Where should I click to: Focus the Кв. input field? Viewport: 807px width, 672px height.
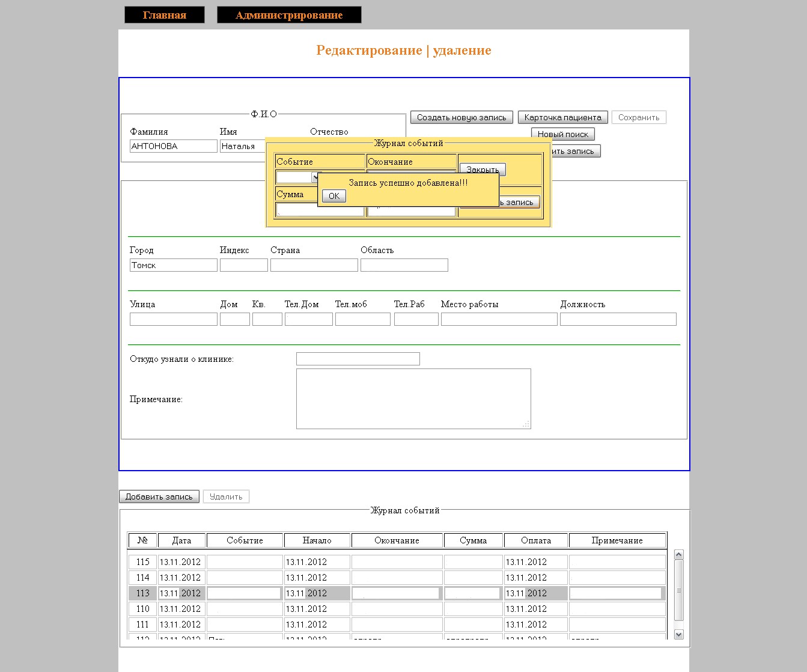[267, 319]
